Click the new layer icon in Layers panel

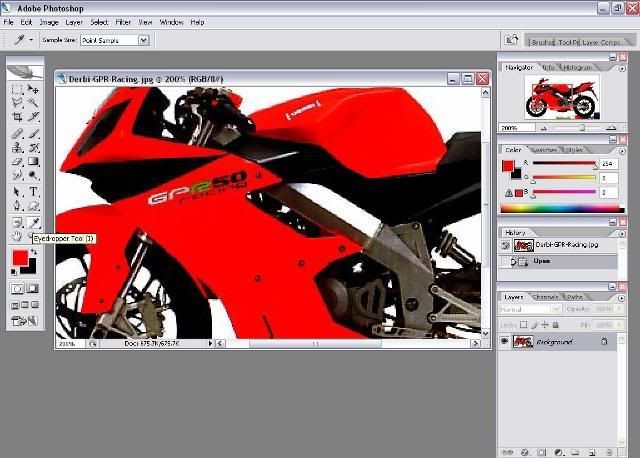coord(591,452)
